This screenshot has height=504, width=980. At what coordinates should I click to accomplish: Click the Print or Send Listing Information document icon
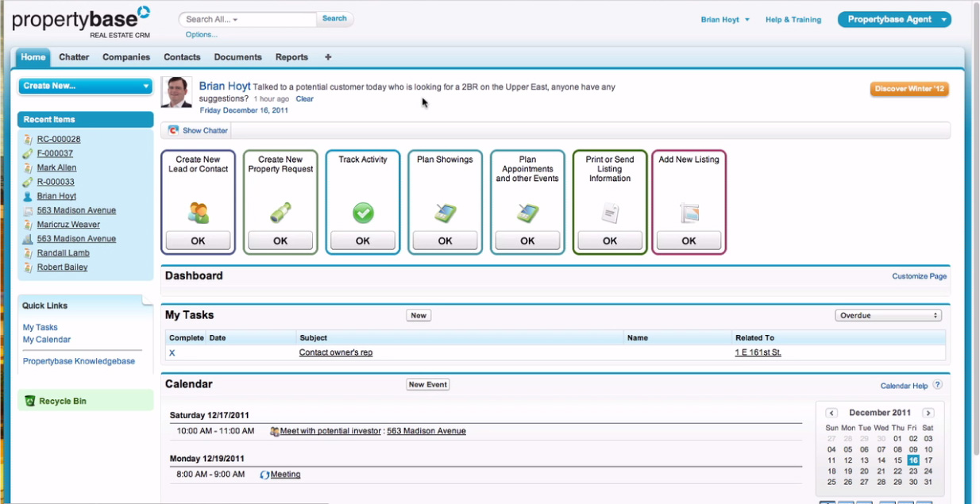pyautogui.click(x=610, y=213)
